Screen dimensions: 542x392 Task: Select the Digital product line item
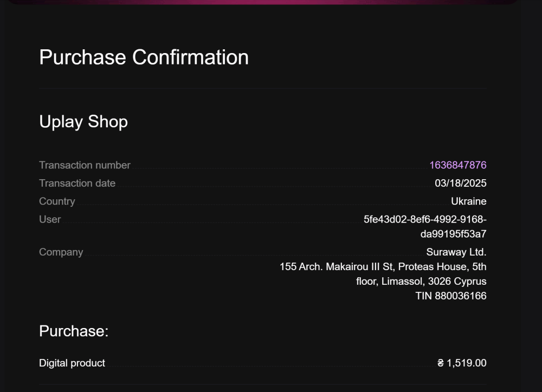coord(72,363)
